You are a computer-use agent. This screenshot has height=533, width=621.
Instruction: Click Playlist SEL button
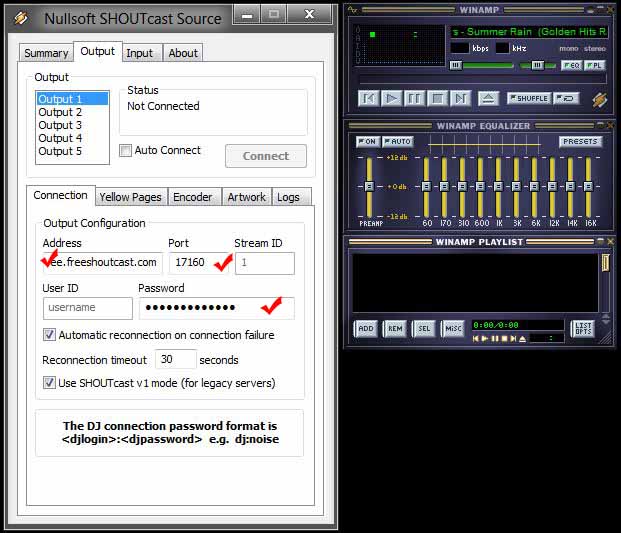click(424, 329)
